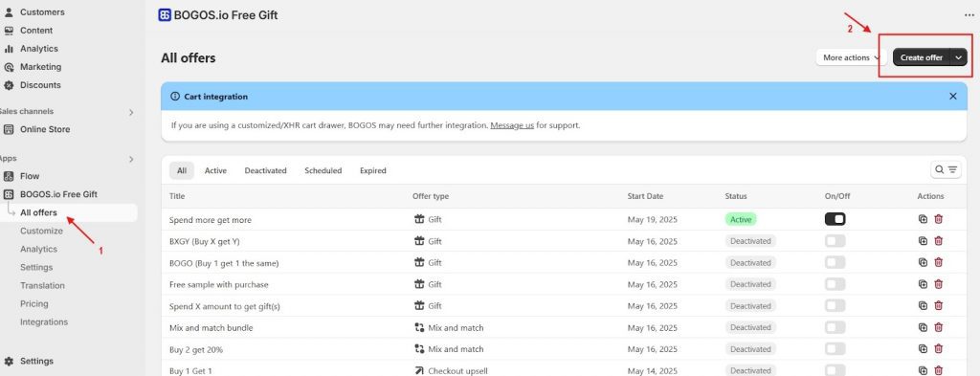Viewport: 980px width, 376px height.
Task: Filter offers by Scheduled tab
Action: pos(323,170)
